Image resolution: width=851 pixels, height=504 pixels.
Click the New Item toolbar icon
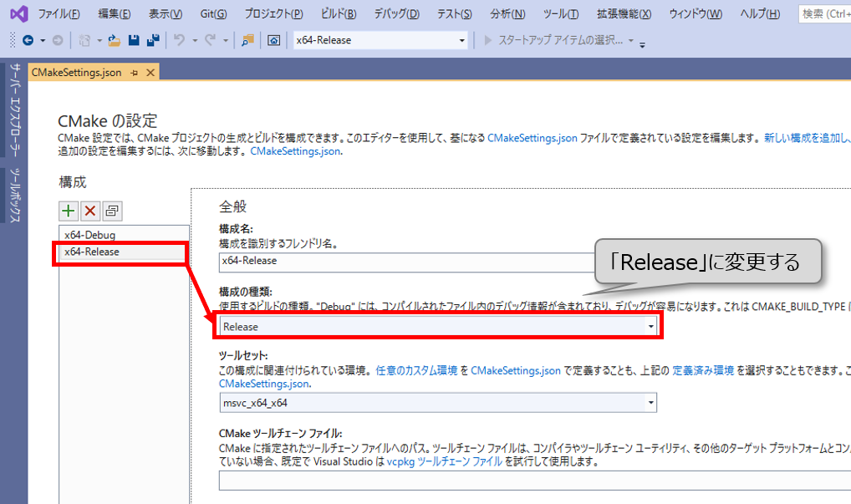84,40
